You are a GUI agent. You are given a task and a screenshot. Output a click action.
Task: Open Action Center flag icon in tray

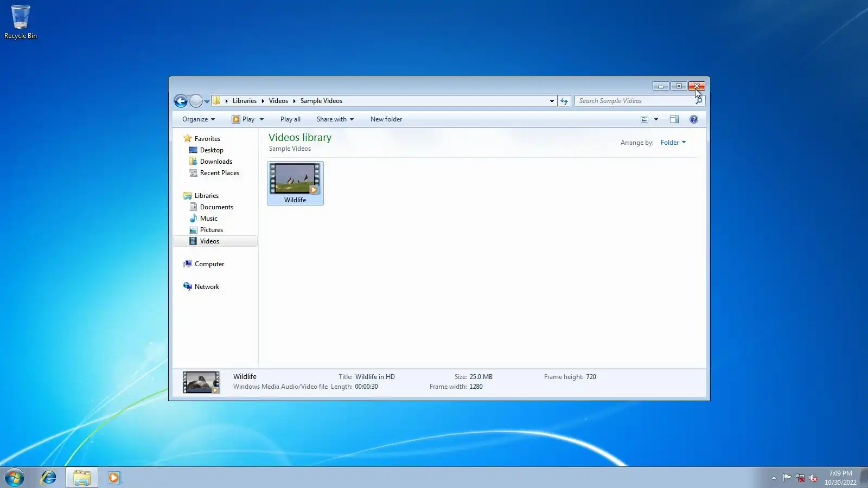(787, 478)
